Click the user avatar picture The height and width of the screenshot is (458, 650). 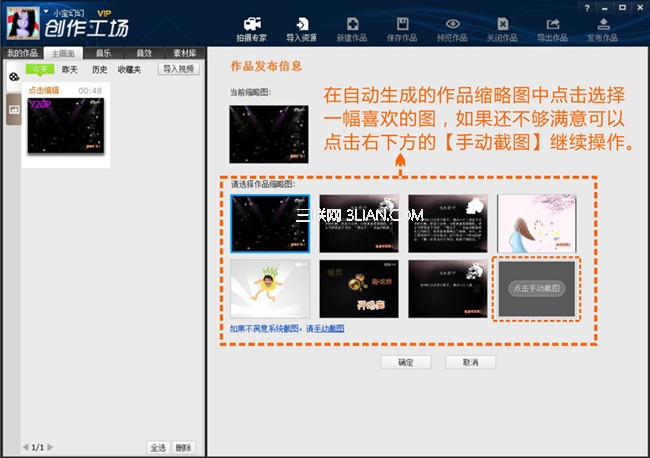tap(23, 23)
